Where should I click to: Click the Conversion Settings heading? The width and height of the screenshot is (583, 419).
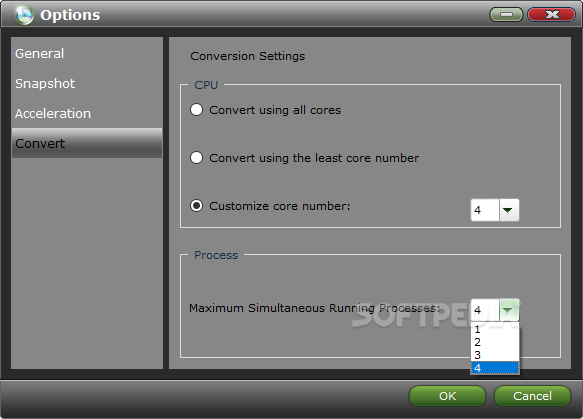[x=248, y=56]
